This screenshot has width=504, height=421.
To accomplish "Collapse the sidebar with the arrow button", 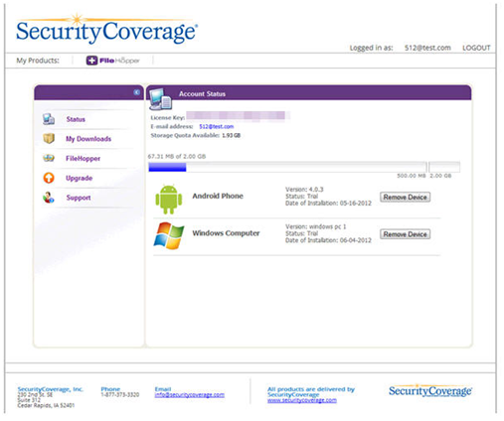I will coord(137,92).
